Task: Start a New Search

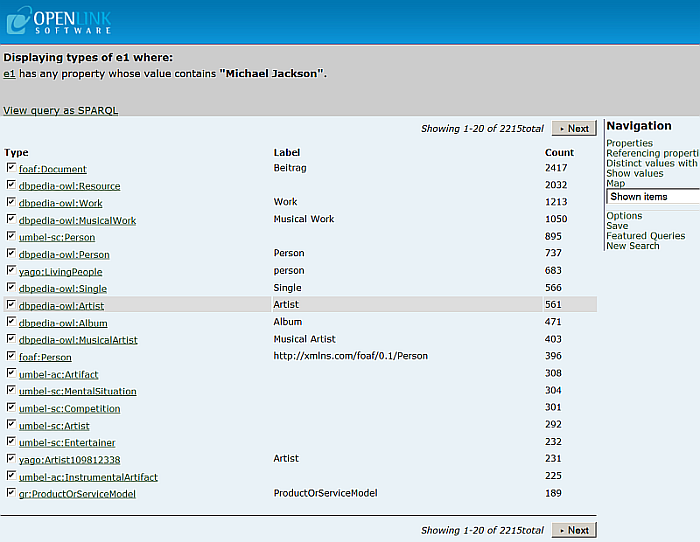Action: click(633, 246)
